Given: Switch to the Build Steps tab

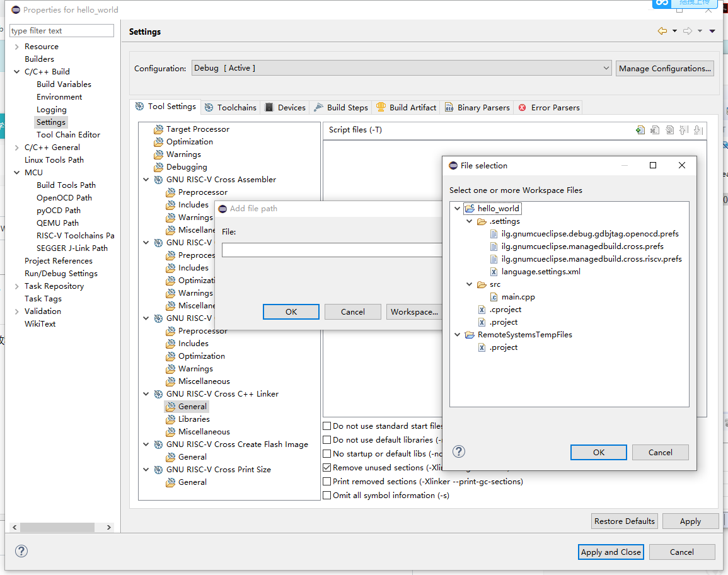Looking at the screenshot, I should (341, 108).
